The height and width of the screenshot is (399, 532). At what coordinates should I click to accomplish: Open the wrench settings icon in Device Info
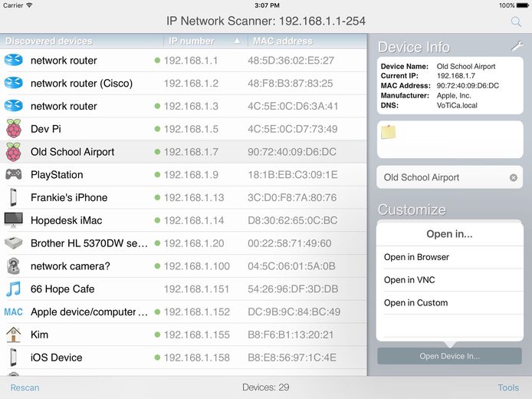coord(517,47)
